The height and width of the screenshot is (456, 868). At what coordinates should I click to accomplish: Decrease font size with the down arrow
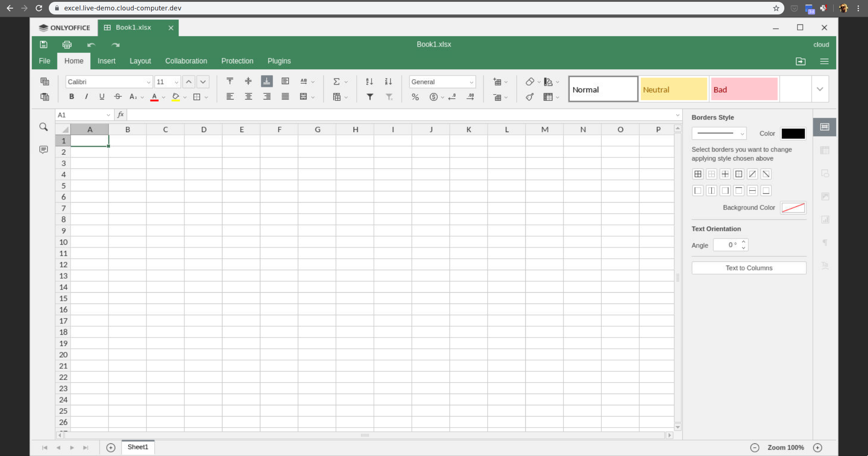203,82
